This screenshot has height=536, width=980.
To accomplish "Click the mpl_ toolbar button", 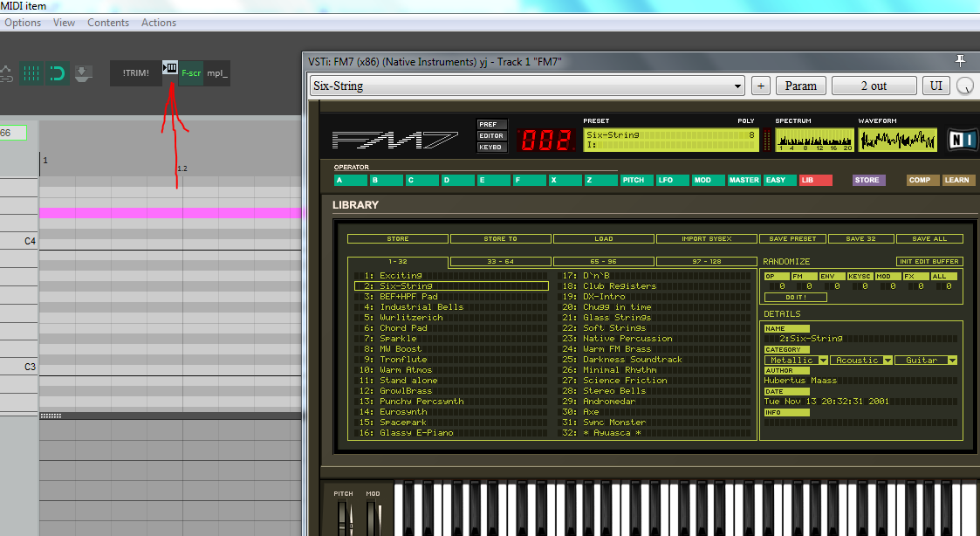I will click(217, 73).
